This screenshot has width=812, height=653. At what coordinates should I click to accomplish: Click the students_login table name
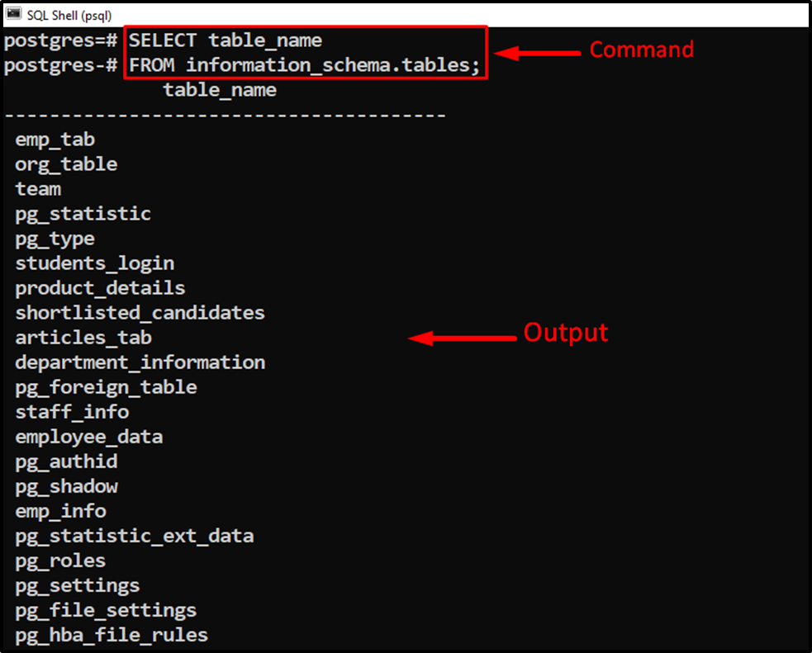95,264
